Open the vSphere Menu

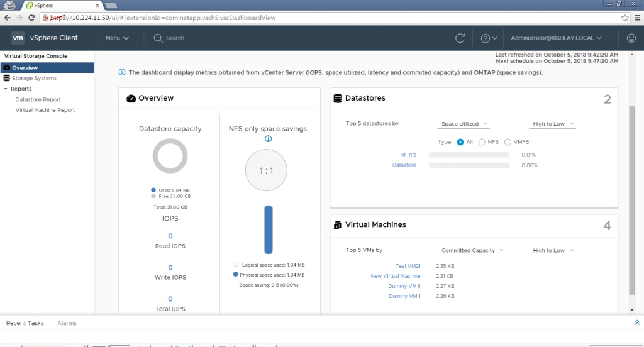pyautogui.click(x=117, y=38)
